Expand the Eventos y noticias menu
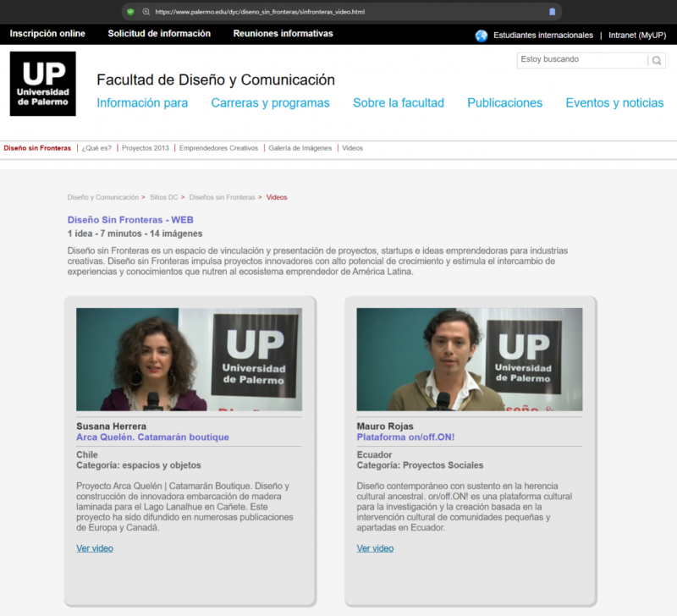The width and height of the screenshot is (677, 616). tap(614, 102)
